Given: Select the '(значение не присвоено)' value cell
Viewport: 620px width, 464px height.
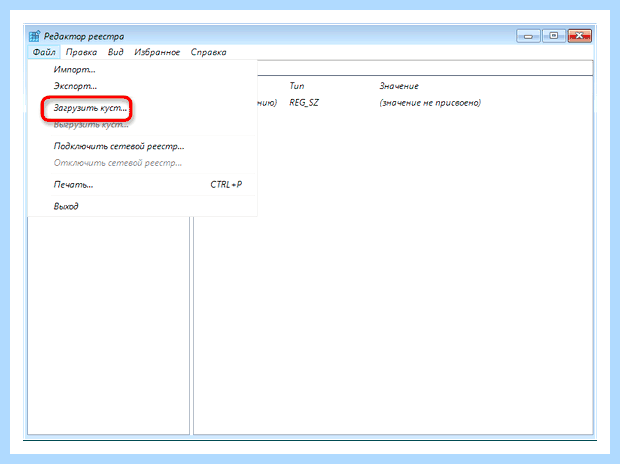Looking at the screenshot, I should pyautogui.click(x=430, y=103).
